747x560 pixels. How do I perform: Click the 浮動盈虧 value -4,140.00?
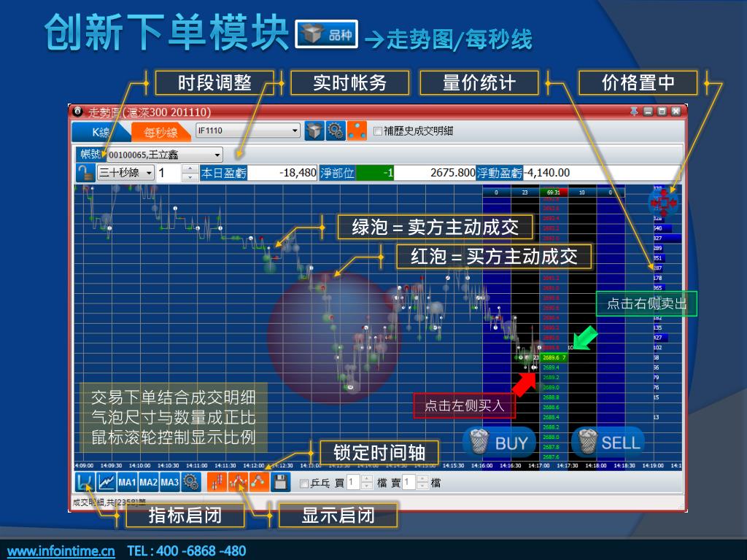547,173
